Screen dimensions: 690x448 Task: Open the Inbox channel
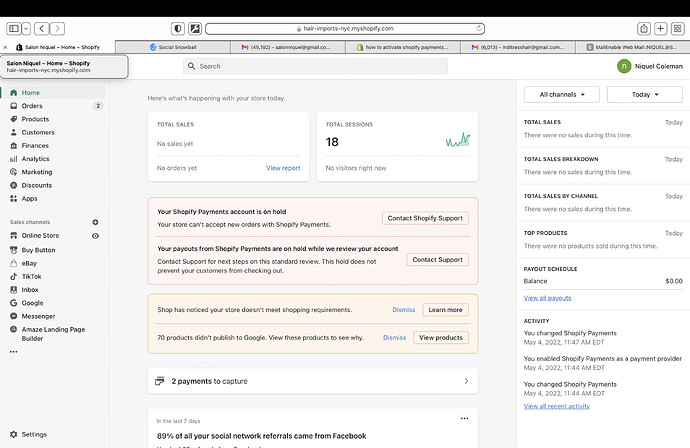(x=29, y=290)
